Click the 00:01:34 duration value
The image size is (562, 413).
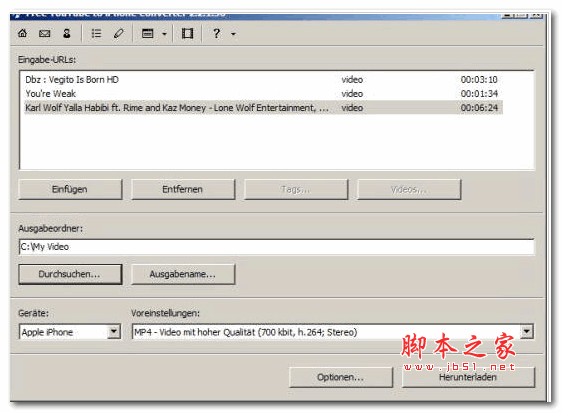coord(479,94)
